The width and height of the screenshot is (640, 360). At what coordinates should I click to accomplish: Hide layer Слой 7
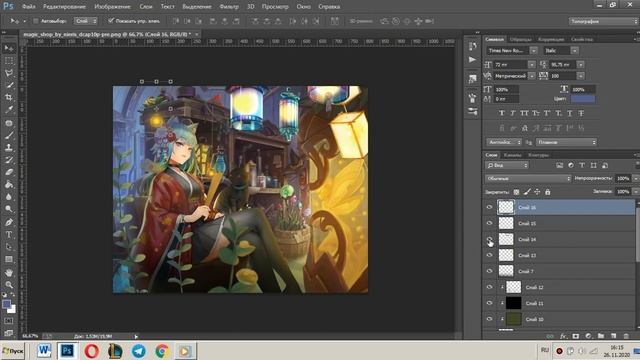pyautogui.click(x=489, y=271)
